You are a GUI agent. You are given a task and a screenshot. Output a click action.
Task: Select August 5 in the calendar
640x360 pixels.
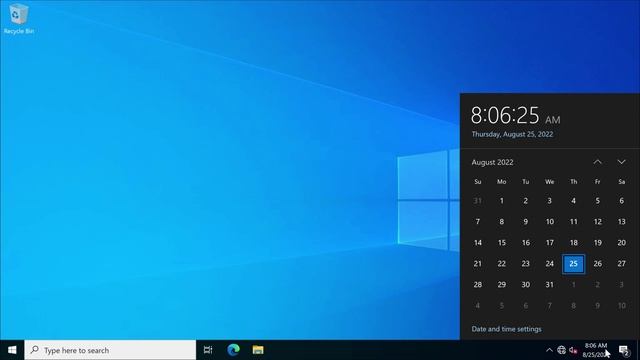click(598, 200)
